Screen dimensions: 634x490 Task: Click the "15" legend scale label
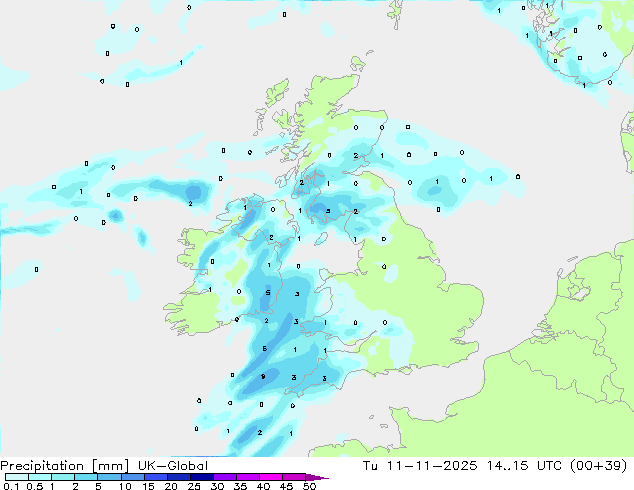pos(148,486)
